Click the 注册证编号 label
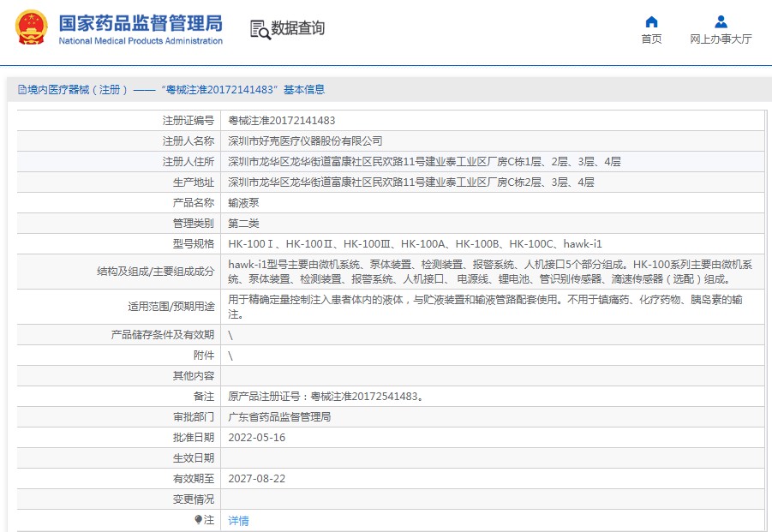 (189, 121)
